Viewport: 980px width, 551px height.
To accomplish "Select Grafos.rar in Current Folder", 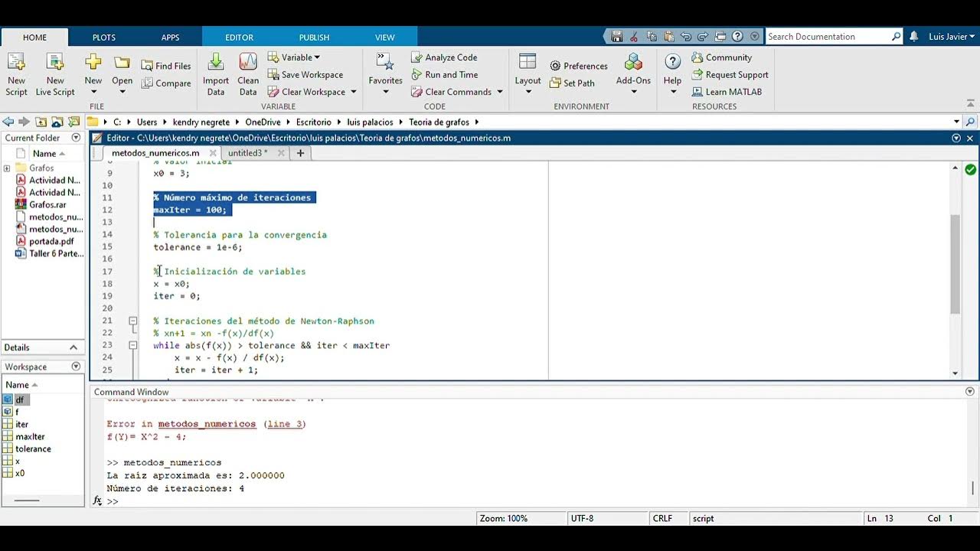I will tap(47, 204).
